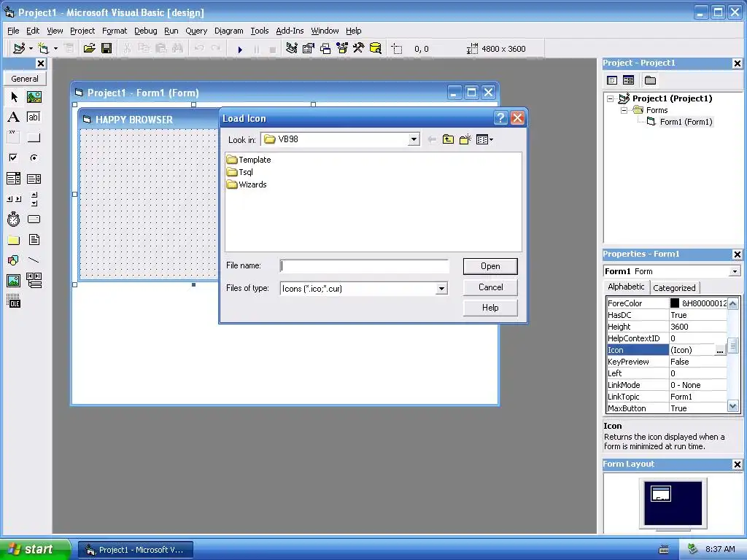
Task: Select the Label control tool
Action: pyautogui.click(x=14, y=117)
